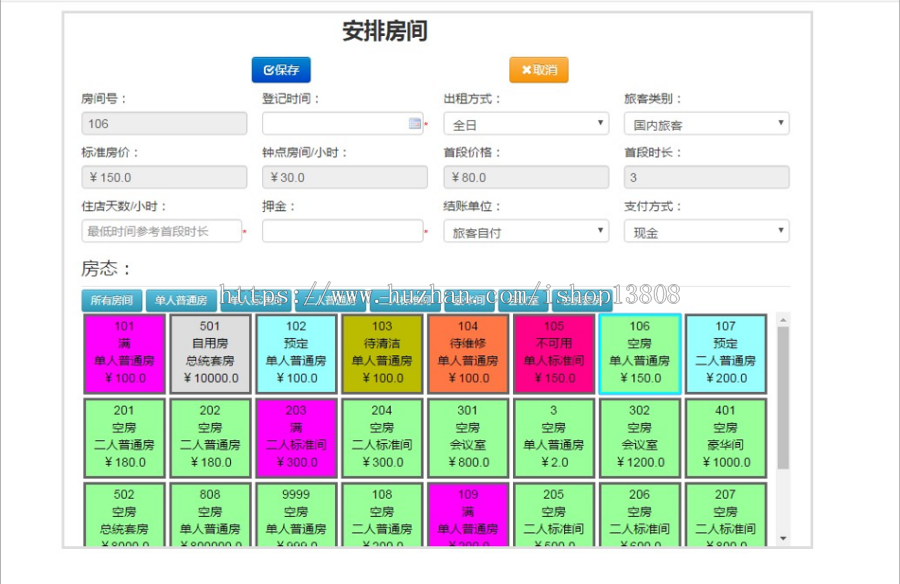Click the 钟点房间/小时 field showing ¥30.0

345,177
